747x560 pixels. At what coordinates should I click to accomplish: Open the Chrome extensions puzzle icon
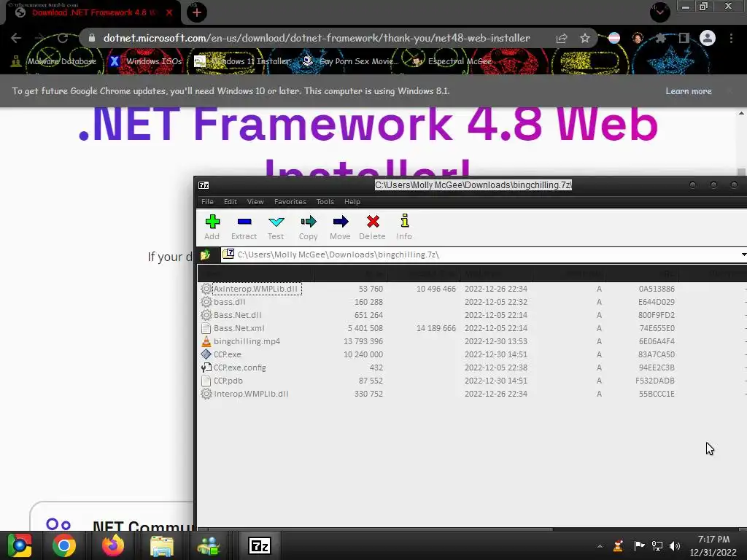pyautogui.click(x=660, y=38)
